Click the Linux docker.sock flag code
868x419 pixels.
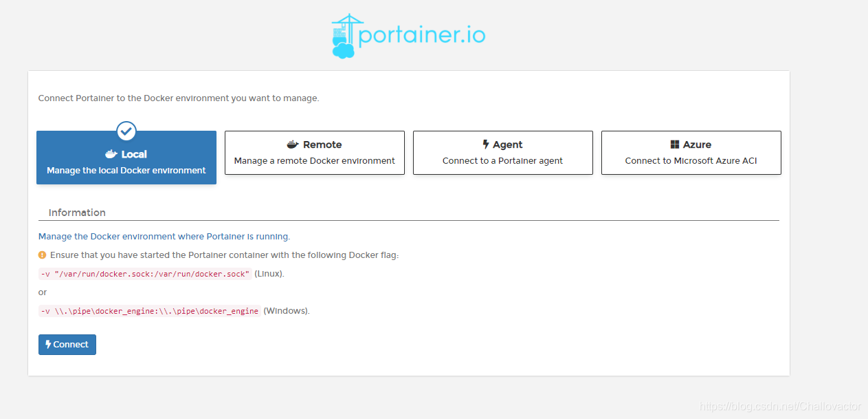tap(145, 274)
